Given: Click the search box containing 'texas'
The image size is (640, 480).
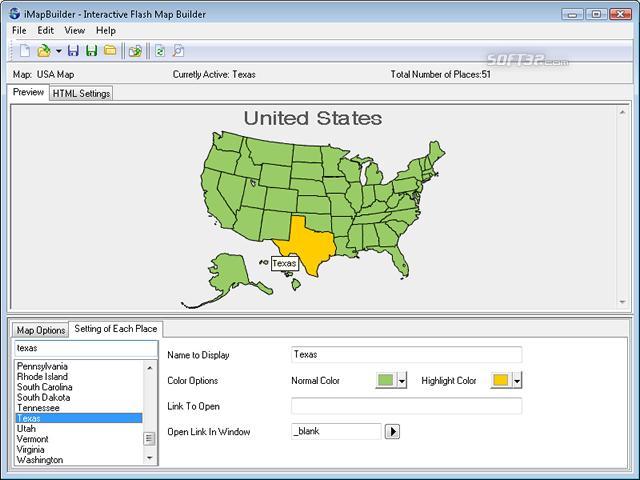Looking at the screenshot, I should (86, 349).
